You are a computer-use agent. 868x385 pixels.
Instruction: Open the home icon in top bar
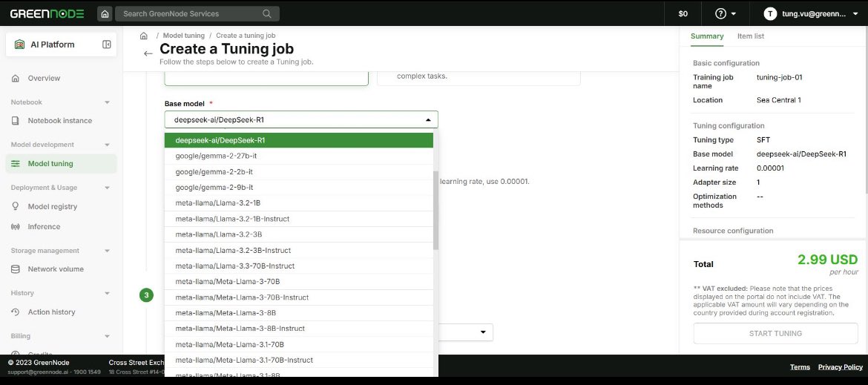[105, 13]
